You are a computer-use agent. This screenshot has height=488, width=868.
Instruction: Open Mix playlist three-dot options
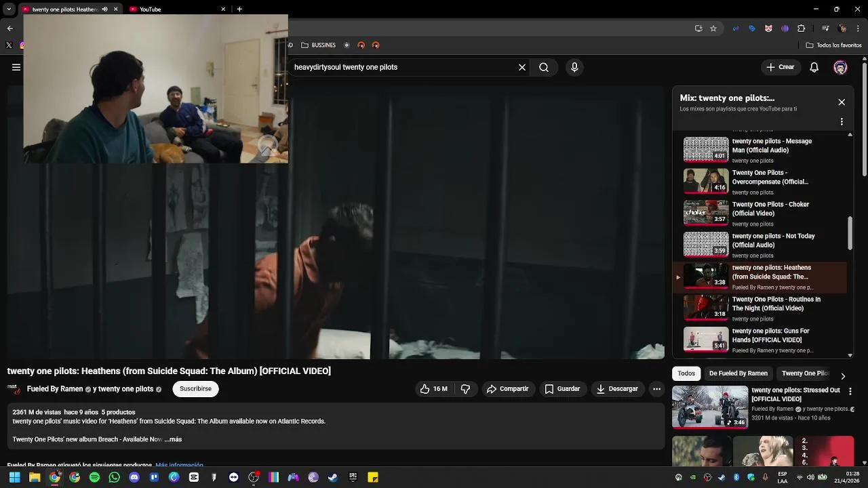(x=842, y=122)
